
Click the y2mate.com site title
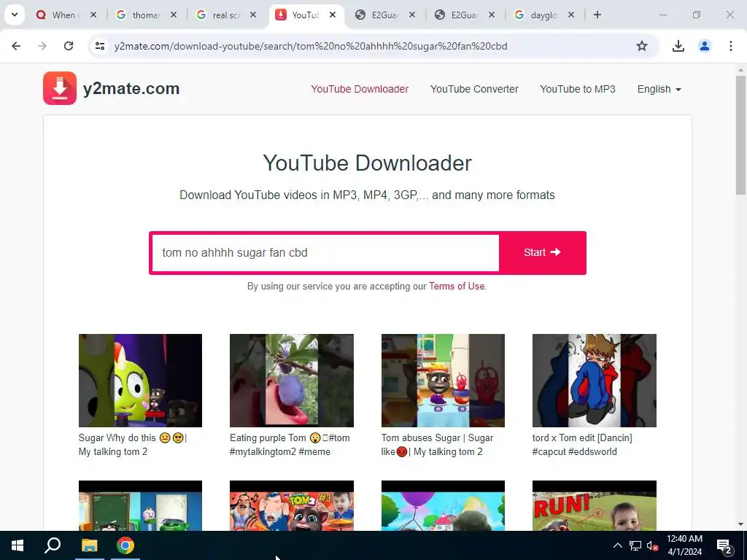tap(131, 88)
